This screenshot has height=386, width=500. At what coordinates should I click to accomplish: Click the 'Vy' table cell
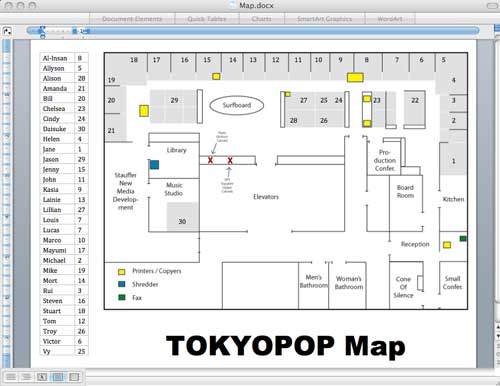pos(57,351)
